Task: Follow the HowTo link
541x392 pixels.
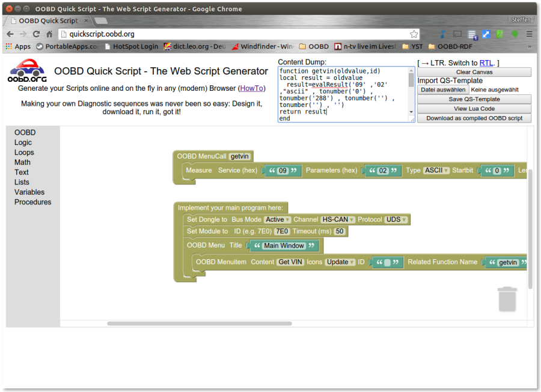Action: pos(252,88)
